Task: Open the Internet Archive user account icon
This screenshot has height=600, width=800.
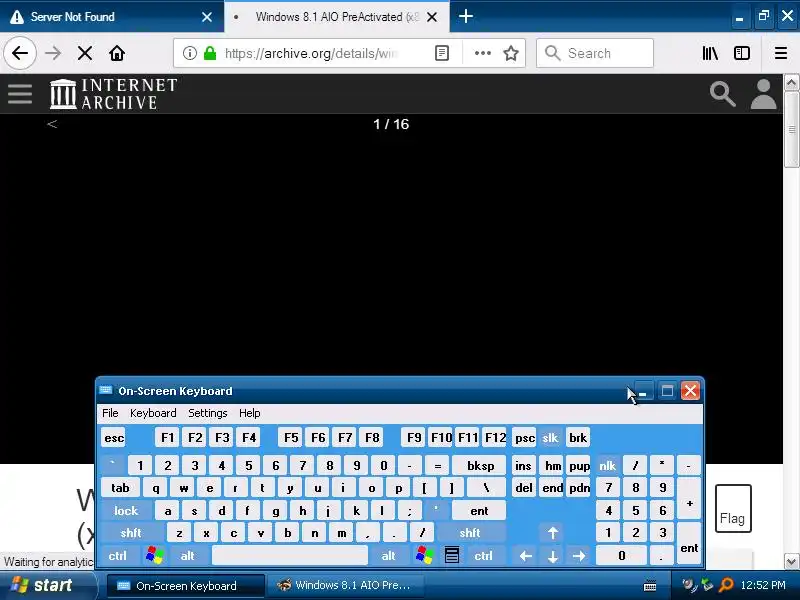Action: point(763,94)
